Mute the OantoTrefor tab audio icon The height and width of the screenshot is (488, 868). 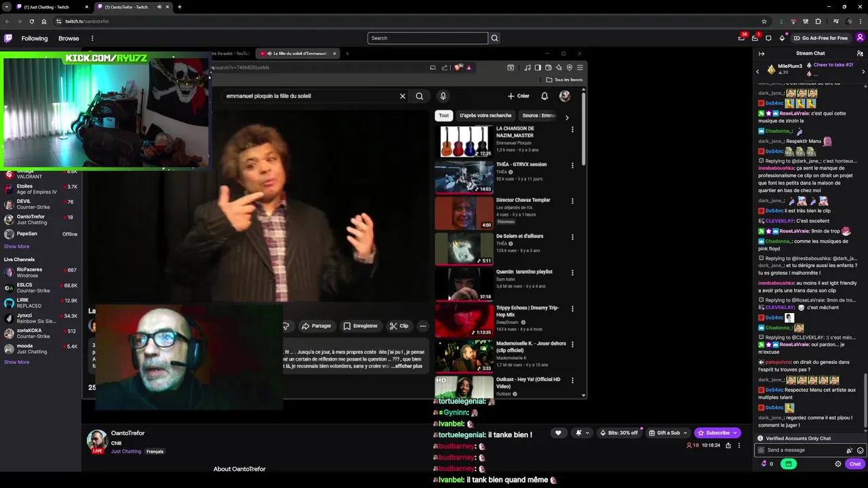coord(159,7)
